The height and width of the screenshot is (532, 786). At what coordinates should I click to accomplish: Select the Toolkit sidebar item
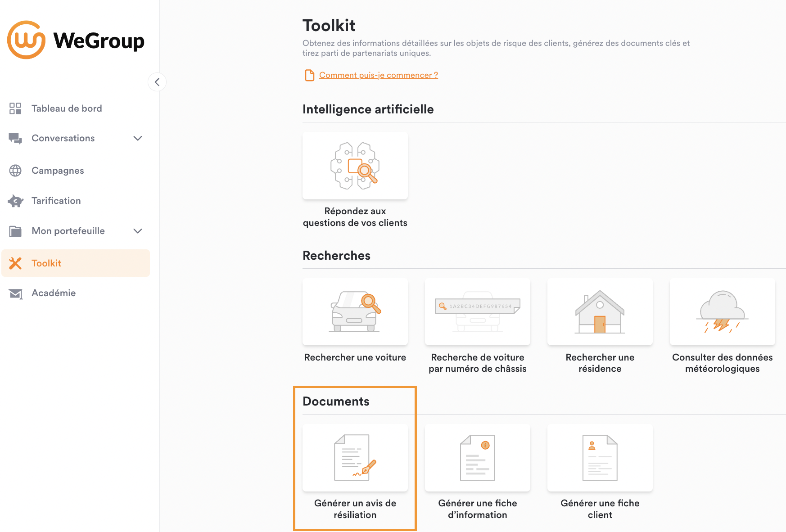(76, 263)
